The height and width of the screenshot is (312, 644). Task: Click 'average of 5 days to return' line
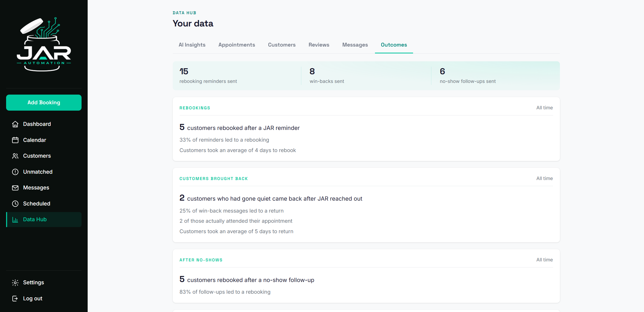click(236, 231)
